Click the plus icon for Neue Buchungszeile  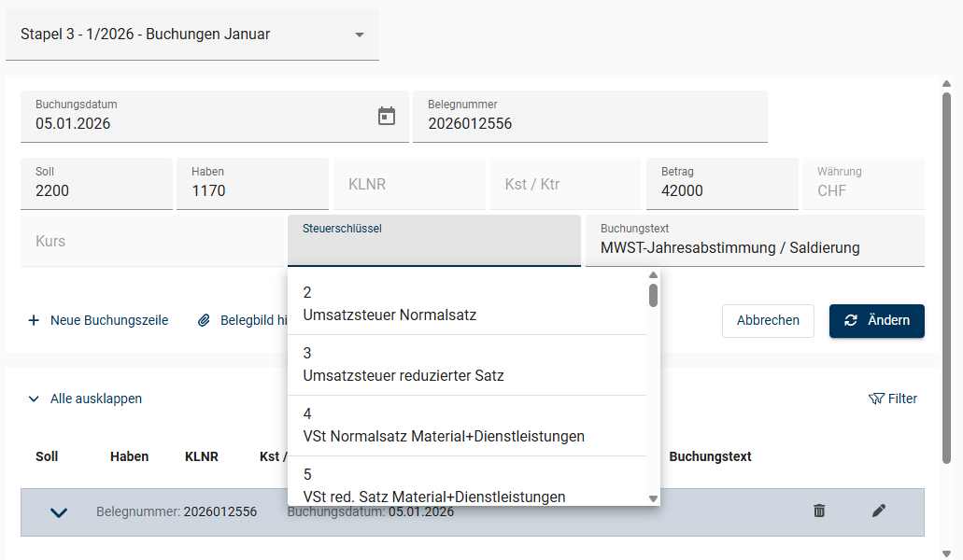click(35, 320)
